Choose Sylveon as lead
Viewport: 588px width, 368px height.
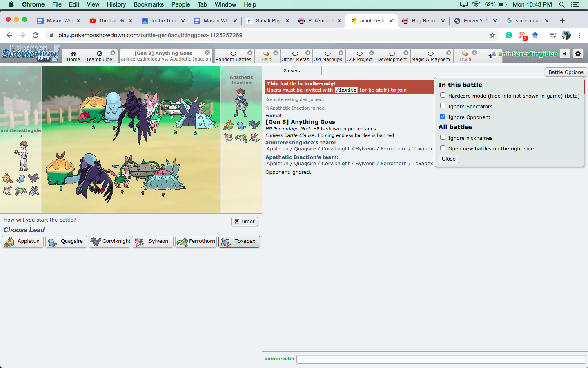coord(153,242)
